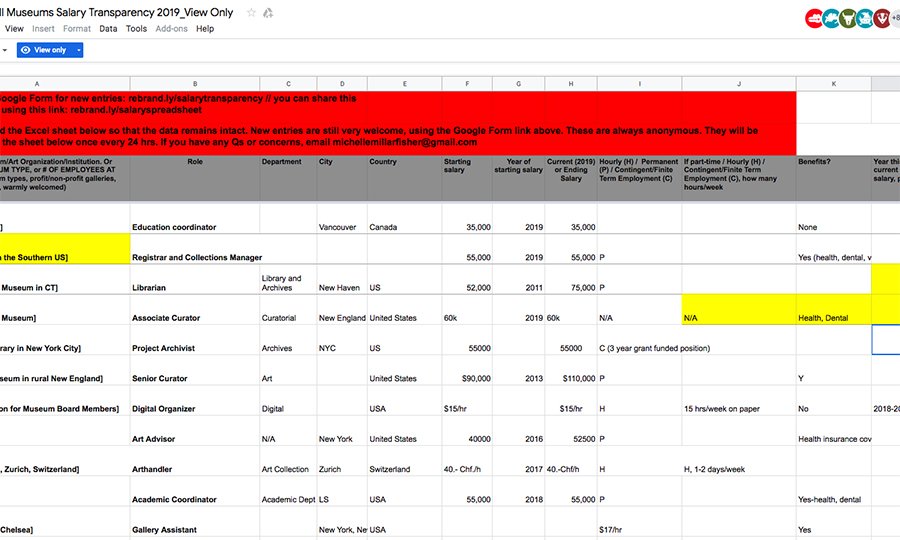Viewport: 900px width, 540px height.
Task: Click the 'Current (2019) or Ending Salary' header
Action: pos(571,178)
